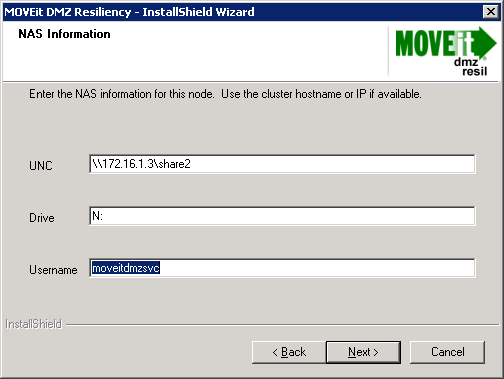Click the UNC label
Image resolution: width=504 pixels, height=379 pixels.
point(41,166)
